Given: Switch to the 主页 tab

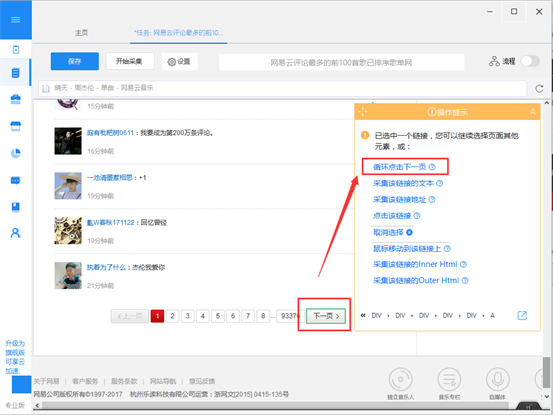Looking at the screenshot, I should [81, 33].
